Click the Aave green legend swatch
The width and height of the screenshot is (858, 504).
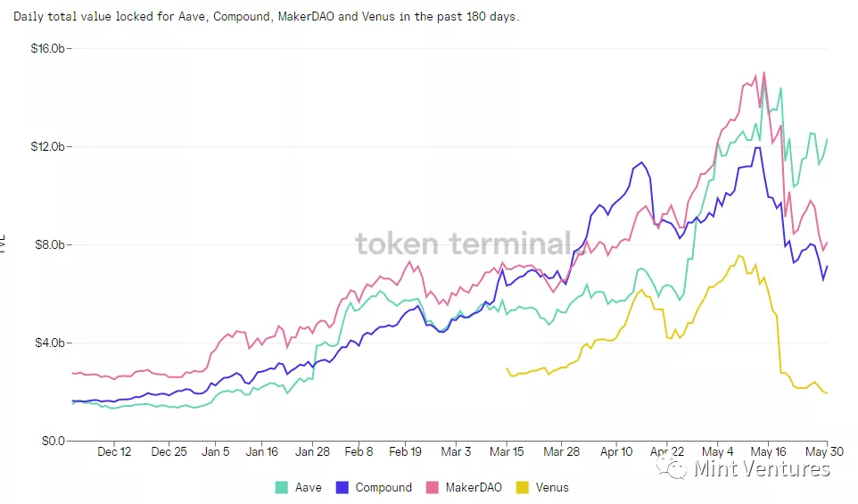(x=282, y=488)
